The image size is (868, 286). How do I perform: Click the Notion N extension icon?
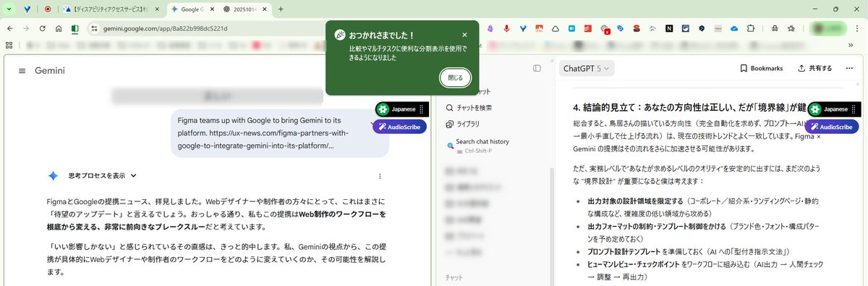coord(669,28)
